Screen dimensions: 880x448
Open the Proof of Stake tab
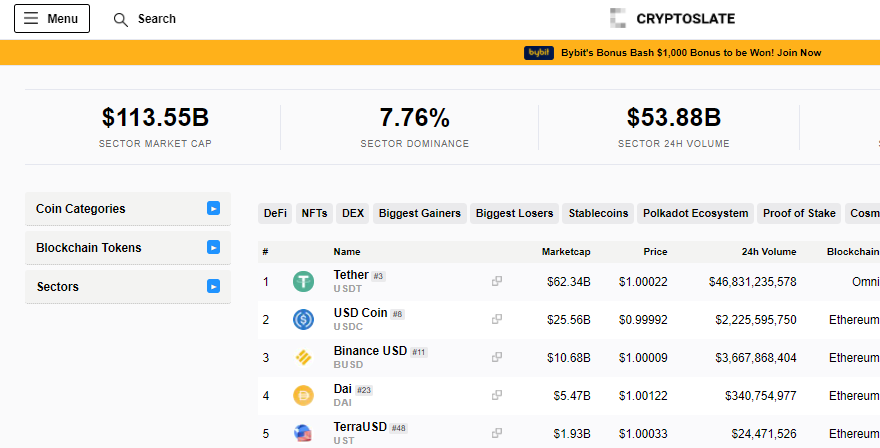799,213
